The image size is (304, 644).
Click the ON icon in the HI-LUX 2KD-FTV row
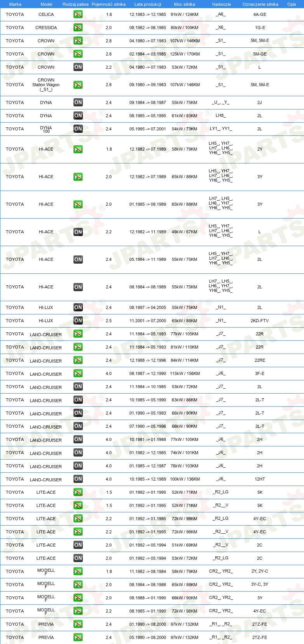78,321
